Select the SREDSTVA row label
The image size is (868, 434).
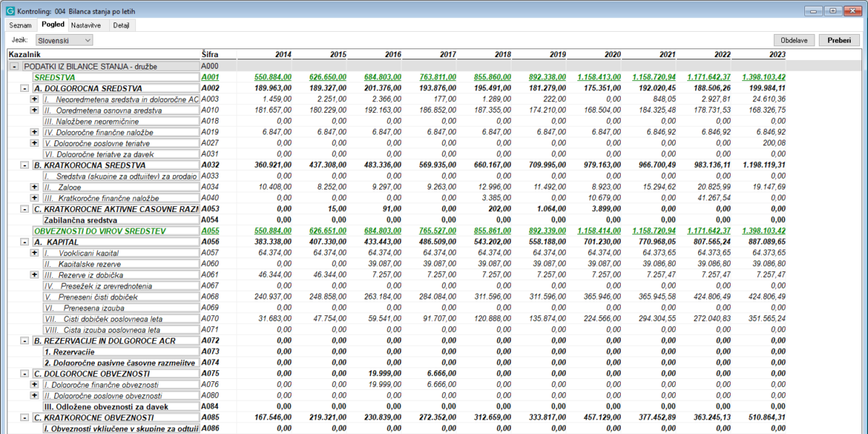[55, 77]
